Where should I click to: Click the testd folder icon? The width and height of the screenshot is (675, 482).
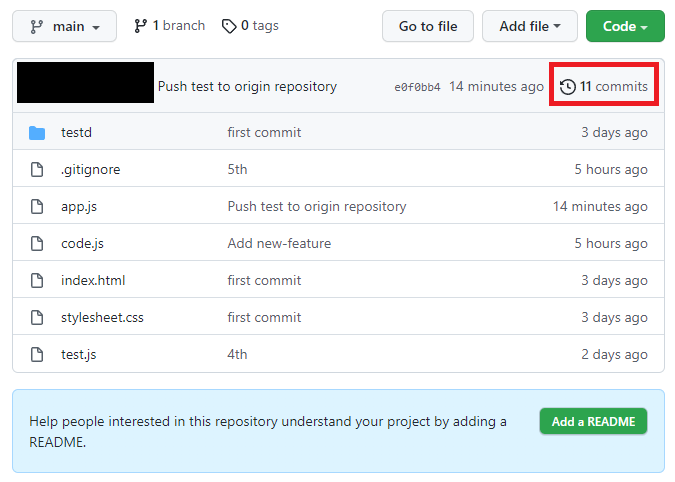[37, 133]
